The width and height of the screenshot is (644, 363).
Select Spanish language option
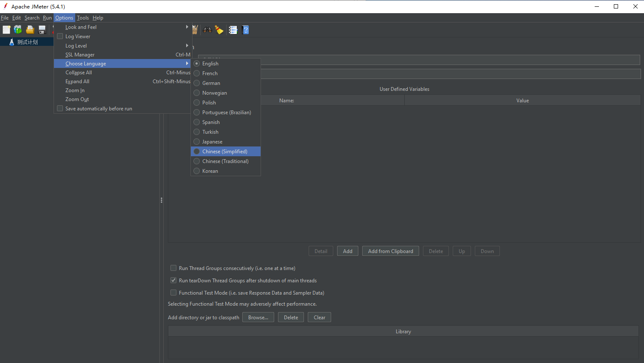226,122
